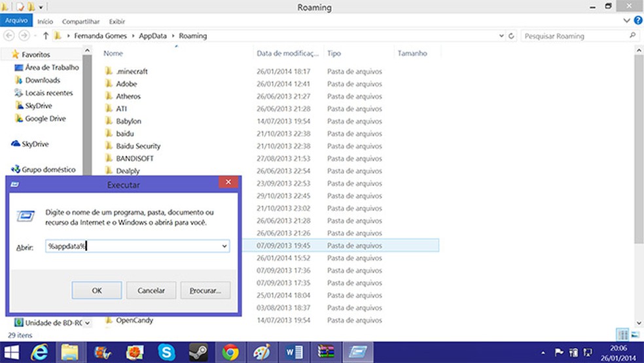The height and width of the screenshot is (363, 644).
Task: Expand the ribbon with the chevron
Action: (629, 20)
